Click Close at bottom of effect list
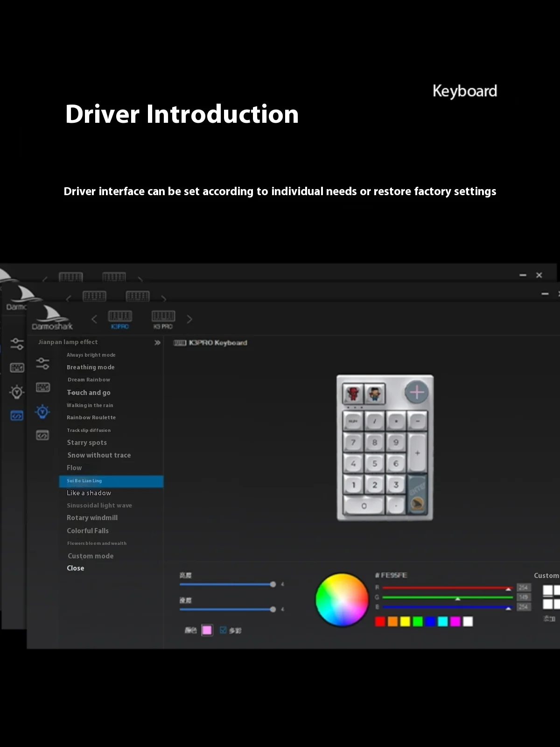Image resolution: width=560 pixels, height=747 pixels. pos(76,568)
